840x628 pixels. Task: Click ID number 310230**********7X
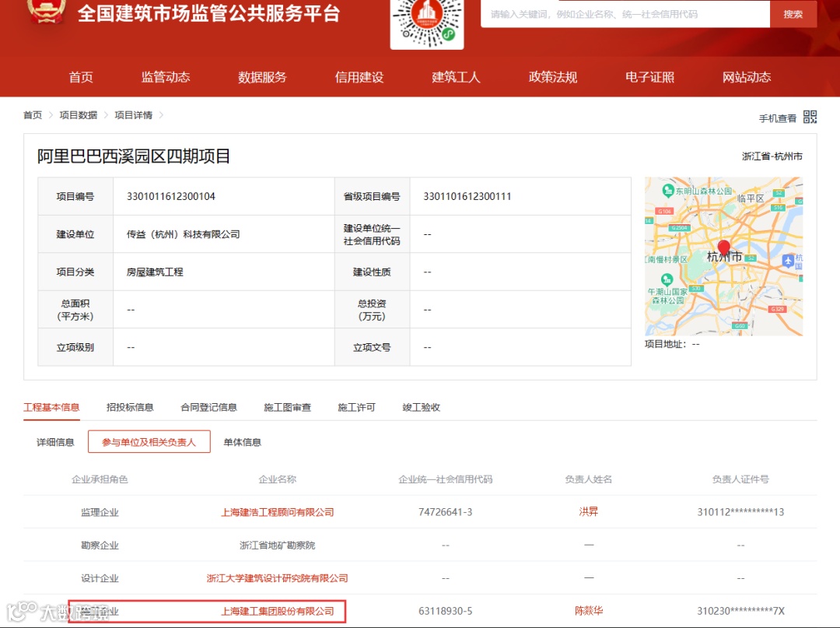point(740,612)
